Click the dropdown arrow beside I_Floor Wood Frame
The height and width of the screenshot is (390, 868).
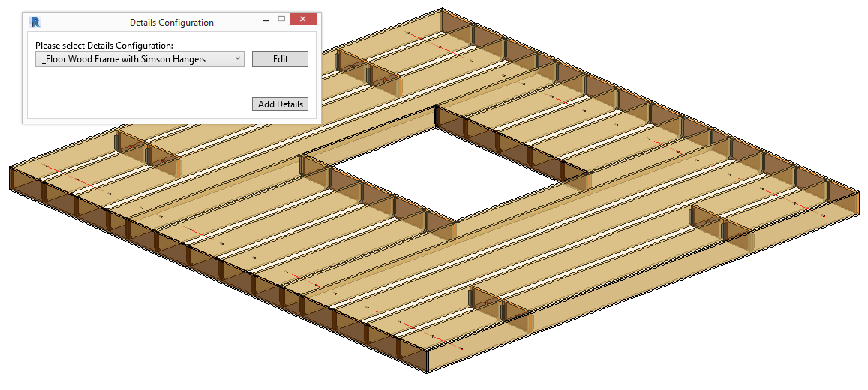tap(237, 58)
